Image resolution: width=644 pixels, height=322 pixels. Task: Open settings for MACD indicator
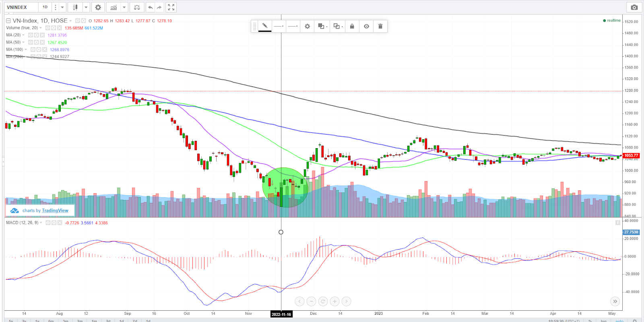pos(54,223)
